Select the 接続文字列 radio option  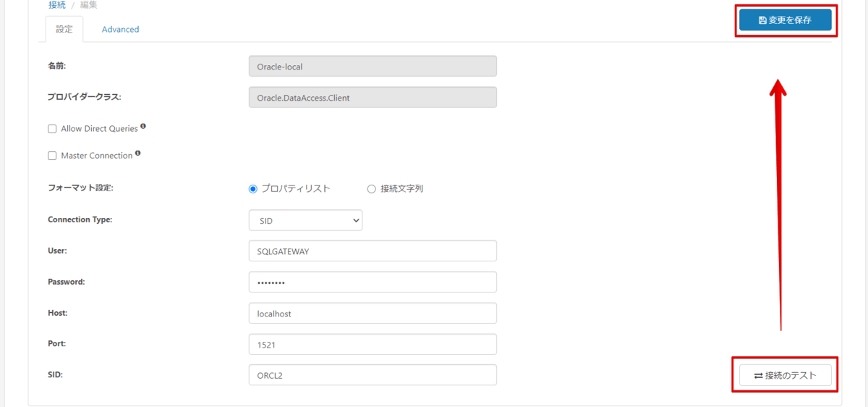[x=372, y=188]
